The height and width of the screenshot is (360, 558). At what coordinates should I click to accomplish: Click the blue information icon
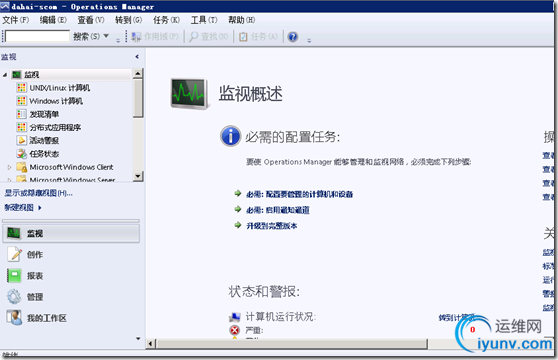pos(231,136)
